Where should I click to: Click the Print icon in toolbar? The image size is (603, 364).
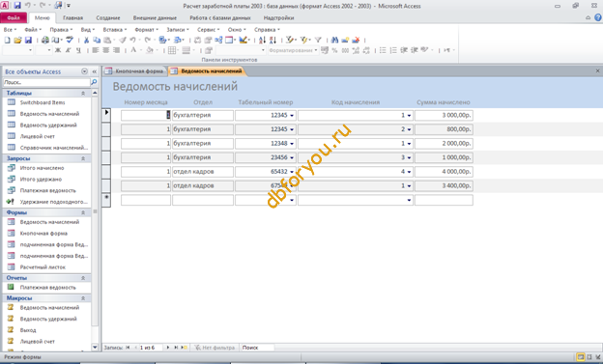click(x=45, y=40)
